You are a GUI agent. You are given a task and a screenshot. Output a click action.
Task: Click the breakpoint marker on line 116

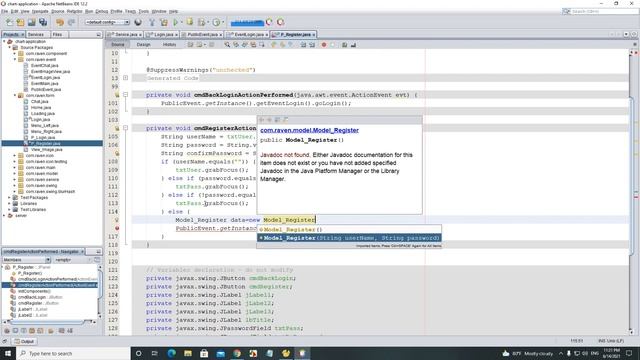click(117, 228)
